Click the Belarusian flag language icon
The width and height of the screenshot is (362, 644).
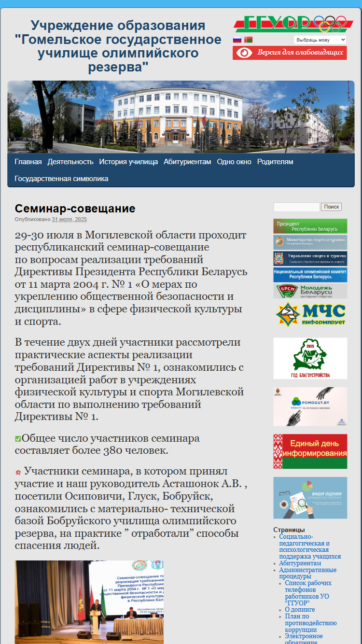[248, 40]
